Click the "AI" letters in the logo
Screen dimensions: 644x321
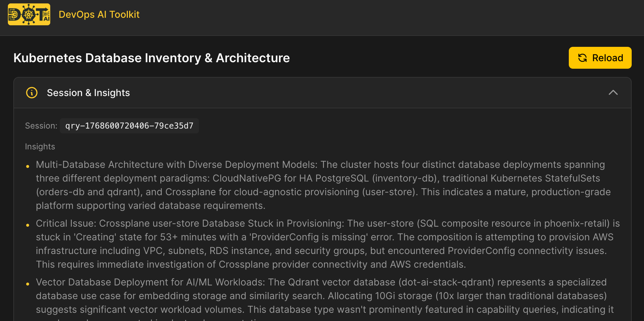[46, 18]
